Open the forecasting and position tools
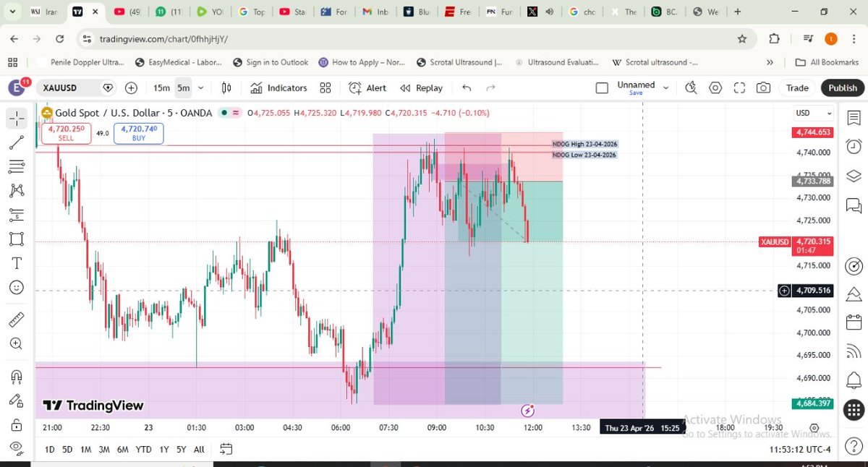Screen dimensions: 868x467 point(17,215)
